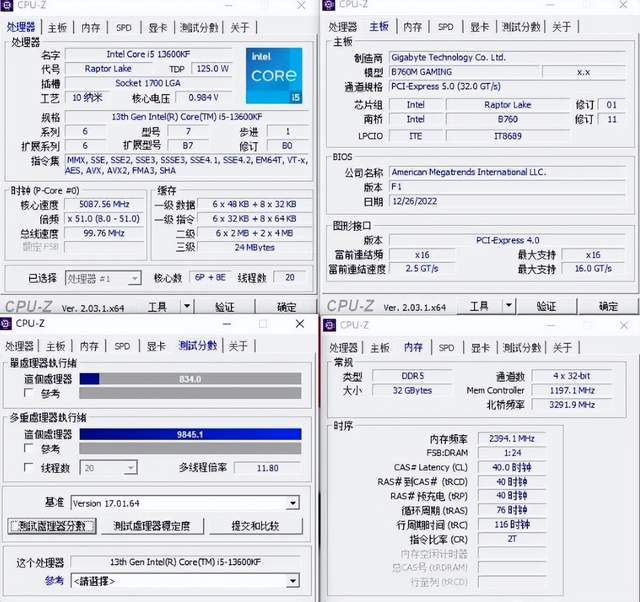The width and height of the screenshot is (640, 602).
Task: Click memory 类型 field DDR5
Action: click(412, 375)
